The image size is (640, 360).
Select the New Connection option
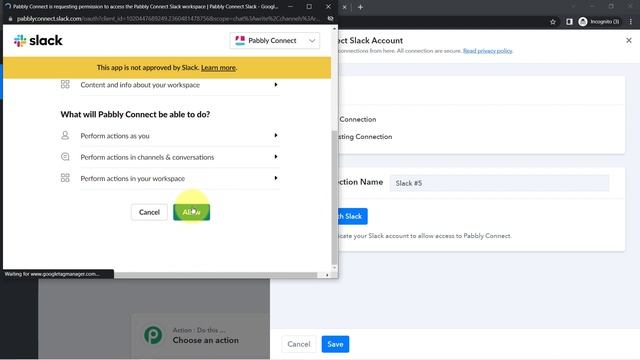[358, 119]
